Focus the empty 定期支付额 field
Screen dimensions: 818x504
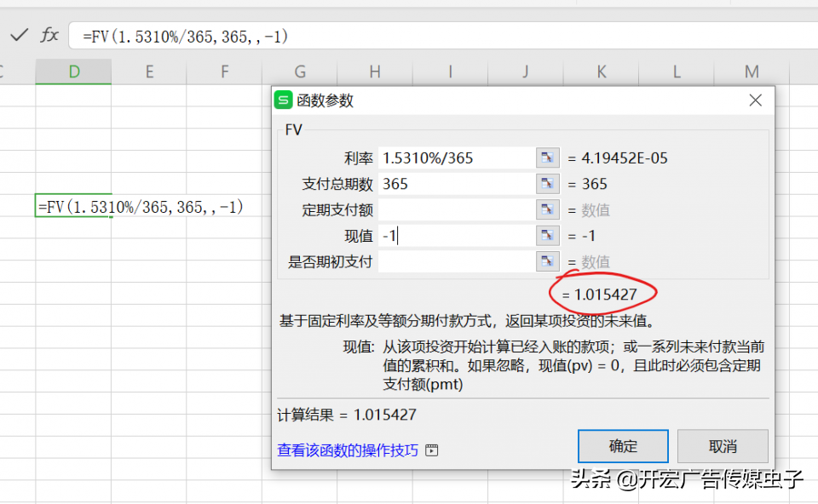tap(457, 209)
